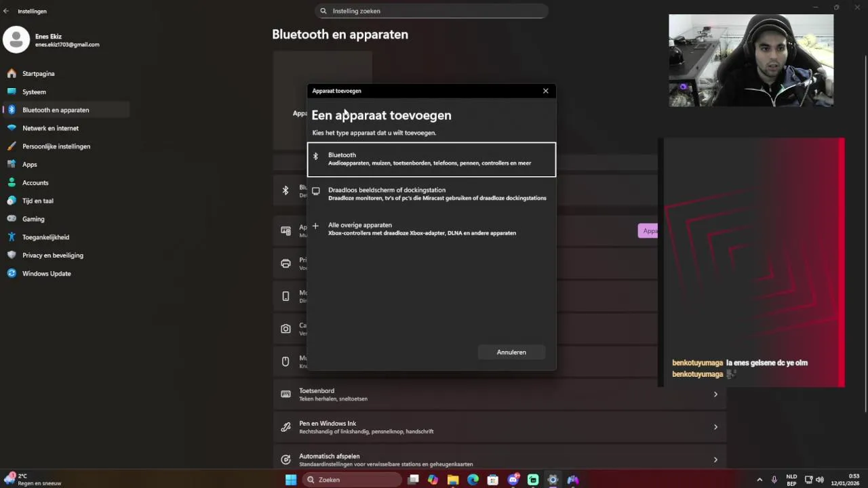Open Systeem settings category
The image size is (868, 488).
click(66, 91)
